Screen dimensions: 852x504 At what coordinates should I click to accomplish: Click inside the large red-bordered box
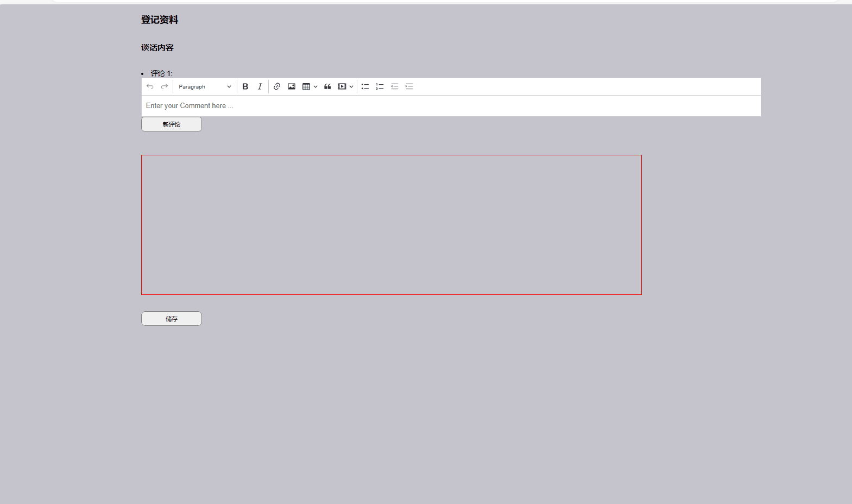point(392,225)
